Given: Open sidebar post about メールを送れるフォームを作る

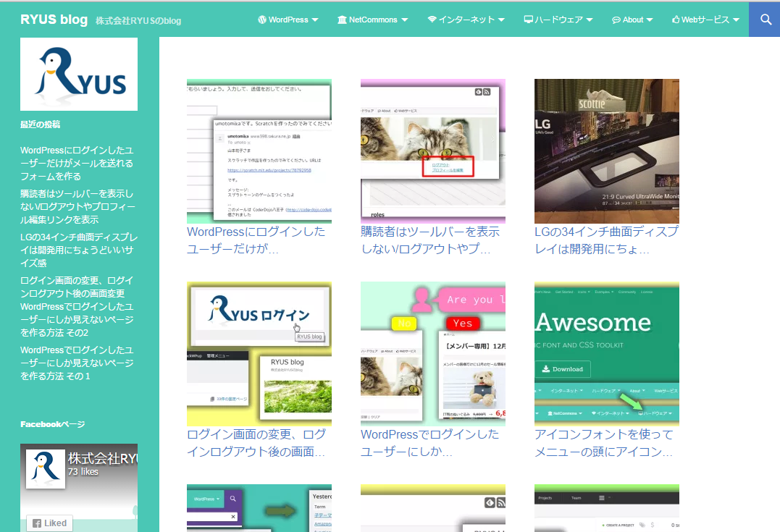Looking at the screenshot, I should (x=77, y=163).
